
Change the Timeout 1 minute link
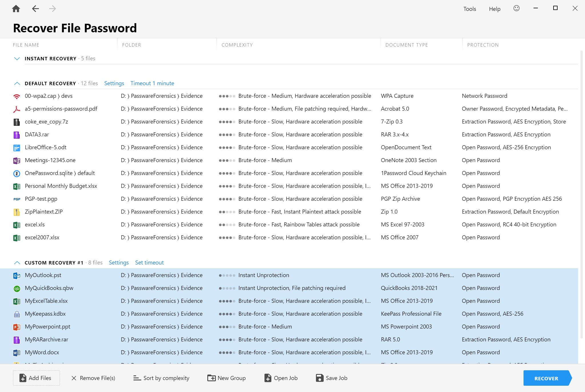(152, 83)
